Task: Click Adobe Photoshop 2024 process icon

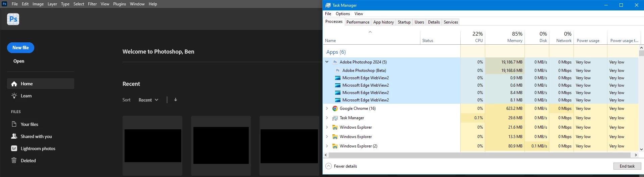Action: [x=335, y=62]
